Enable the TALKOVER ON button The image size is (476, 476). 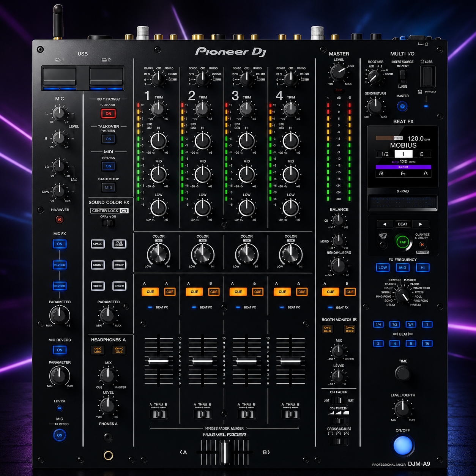pos(109,139)
